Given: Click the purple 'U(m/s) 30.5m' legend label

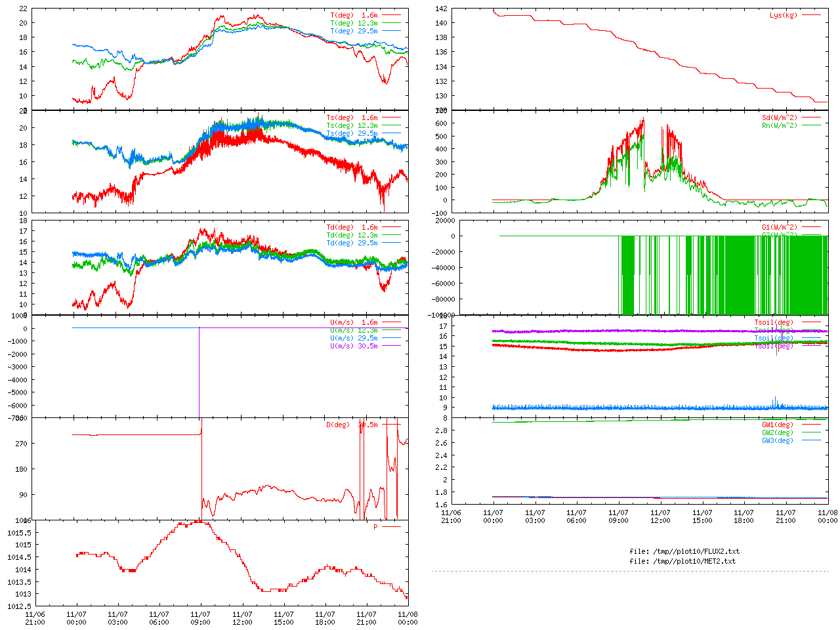Looking at the screenshot, I should [354, 346].
